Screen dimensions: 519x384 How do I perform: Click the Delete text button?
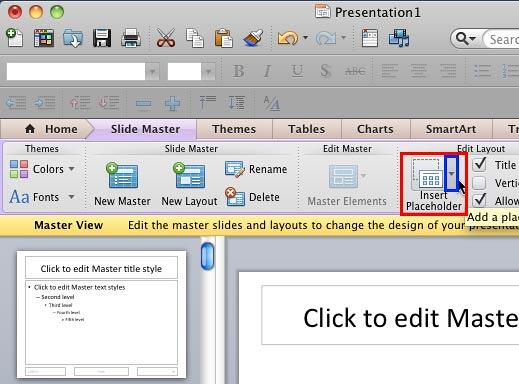264,197
